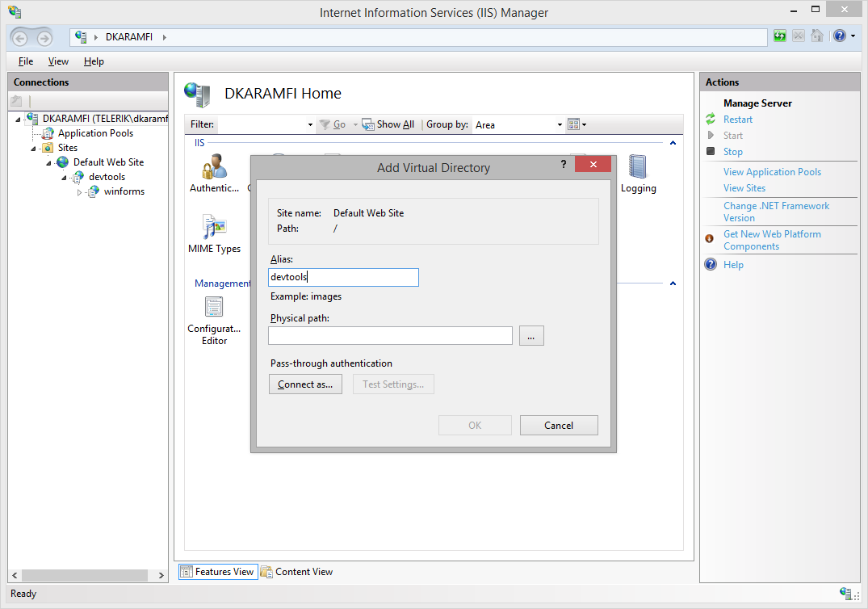This screenshot has width=868, height=609.
Task: Open the View menu
Action: 58,61
